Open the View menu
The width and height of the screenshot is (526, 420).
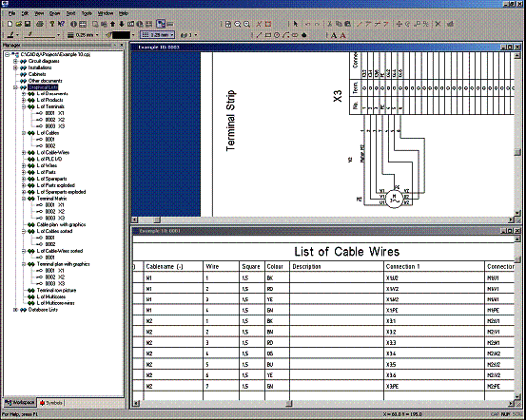[x=39, y=13]
